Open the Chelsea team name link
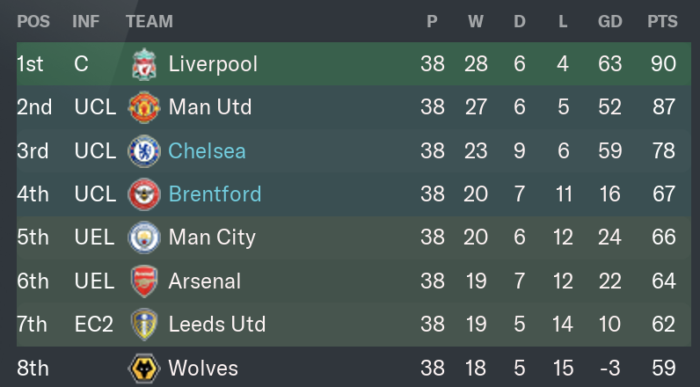This screenshot has height=387, width=700. tap(207, 151)
